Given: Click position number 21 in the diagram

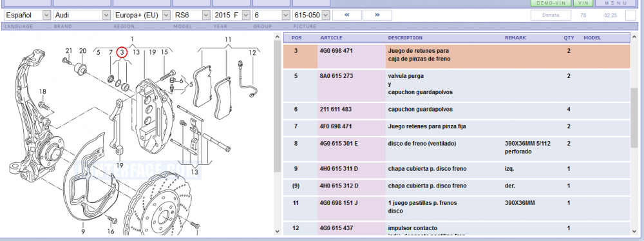Looking at the screenshot, I should coord(69,51).
